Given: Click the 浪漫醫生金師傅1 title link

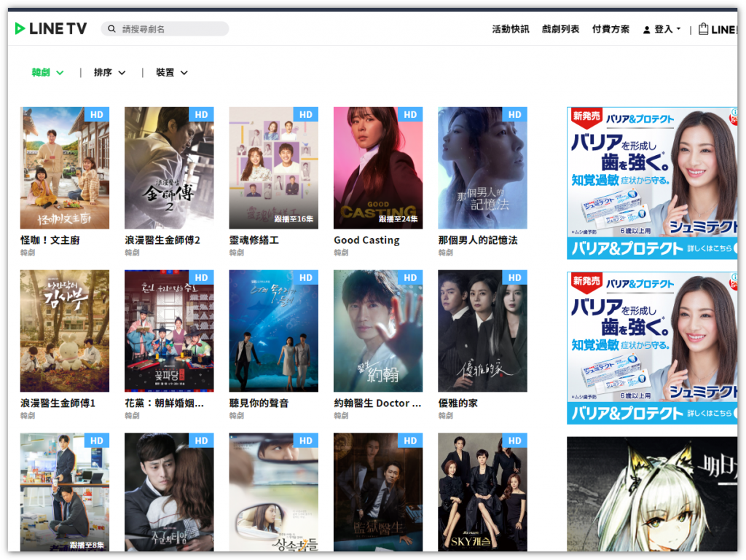Looking at the screenshot, I should point(58,403).
